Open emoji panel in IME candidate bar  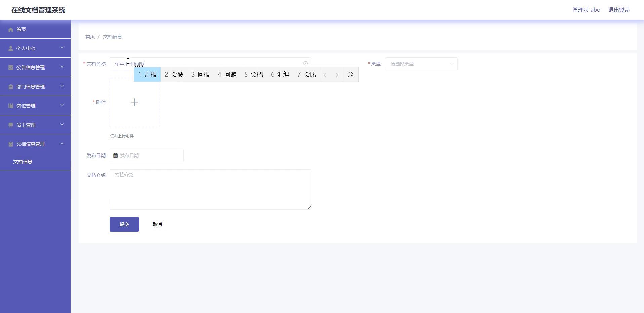pos(350,75)
